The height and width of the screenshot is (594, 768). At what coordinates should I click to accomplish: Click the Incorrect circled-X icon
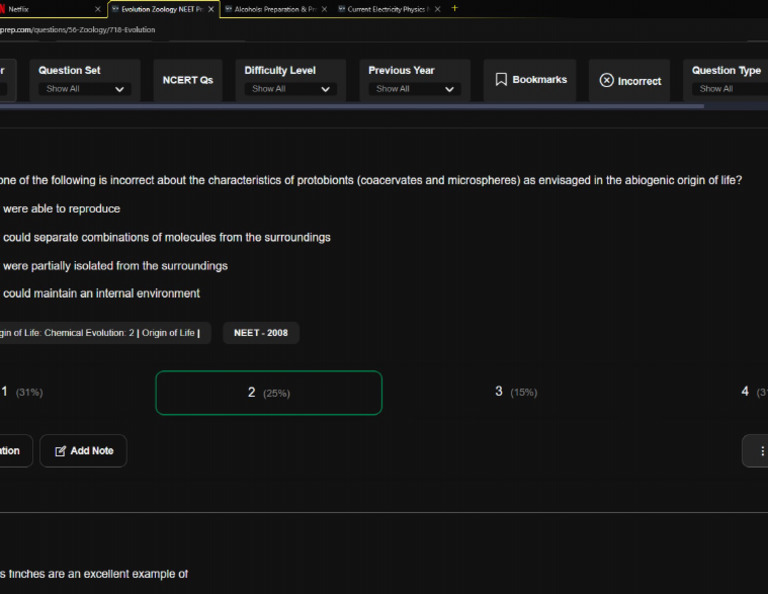(606, 81)
